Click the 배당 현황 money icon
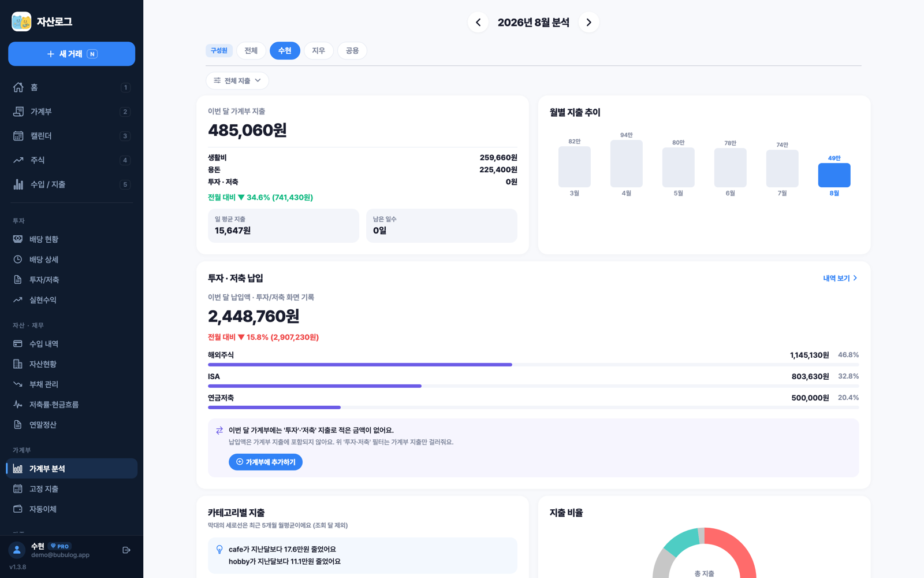Screen dimensions: 924x578 (18, 239)
